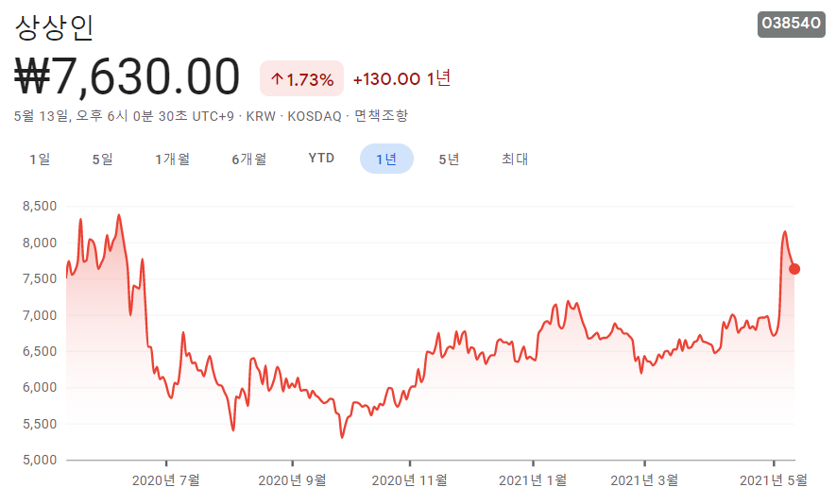Select the 5일 time range tab
This screenshot has height=504, width=836.
[x=102, y=159]
